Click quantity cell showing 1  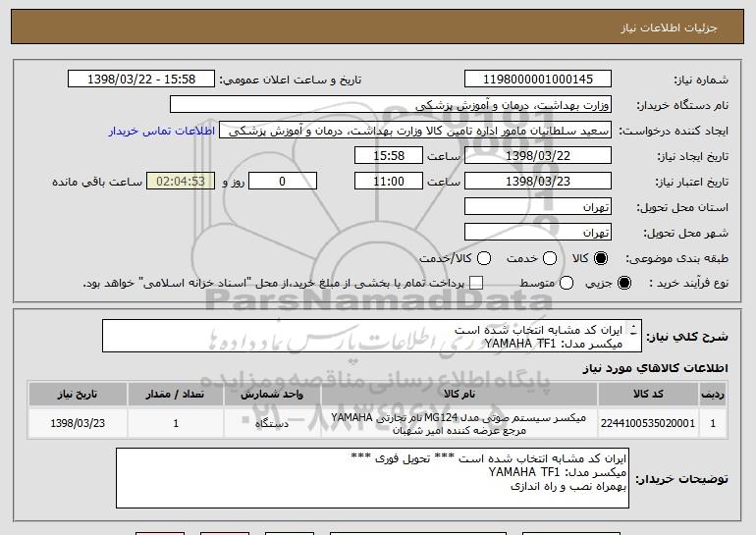[176, 423]
